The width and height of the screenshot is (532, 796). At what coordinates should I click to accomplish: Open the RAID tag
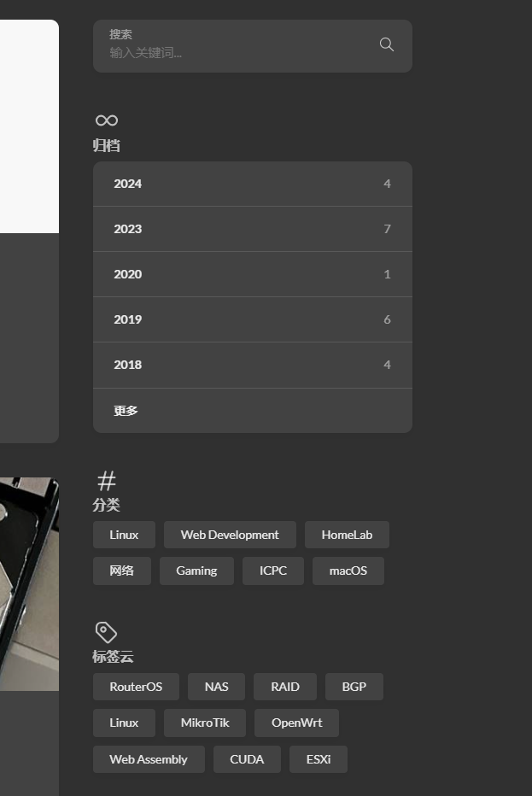284,687
